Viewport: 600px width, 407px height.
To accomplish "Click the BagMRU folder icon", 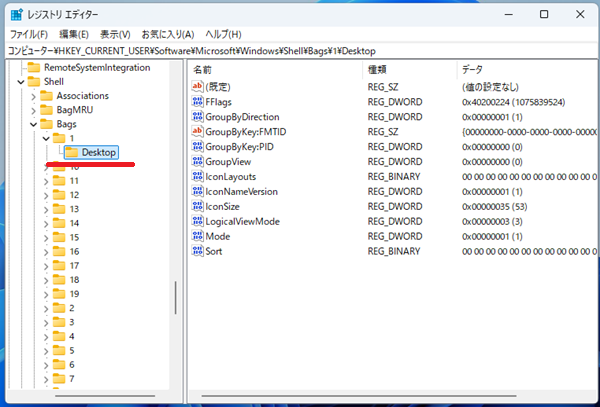I will click(46, 110).
